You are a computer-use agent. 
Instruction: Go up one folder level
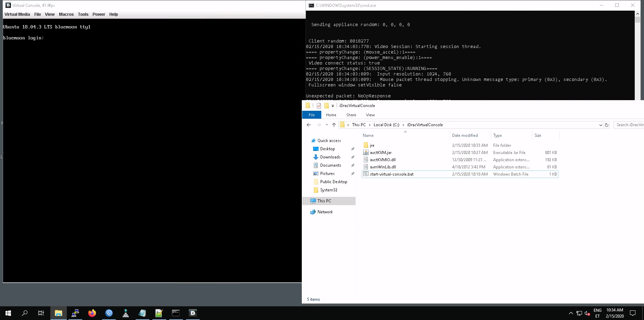click(x=334, y=125)
